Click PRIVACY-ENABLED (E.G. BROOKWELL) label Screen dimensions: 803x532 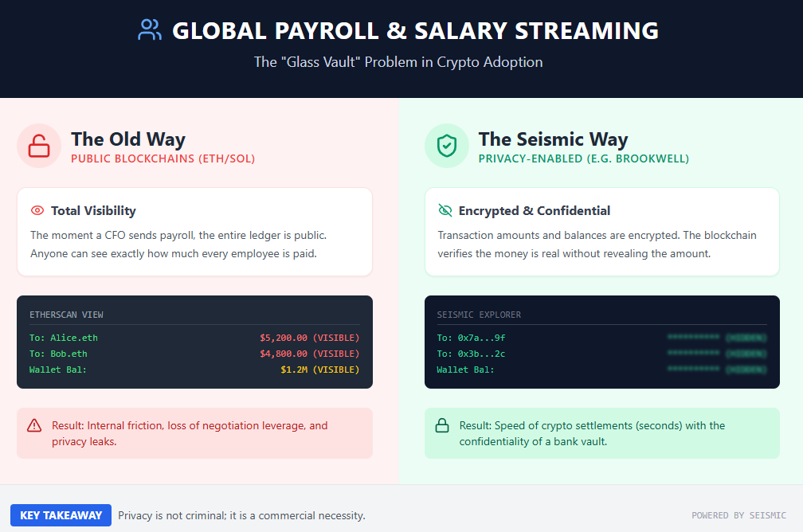[584, 158]
